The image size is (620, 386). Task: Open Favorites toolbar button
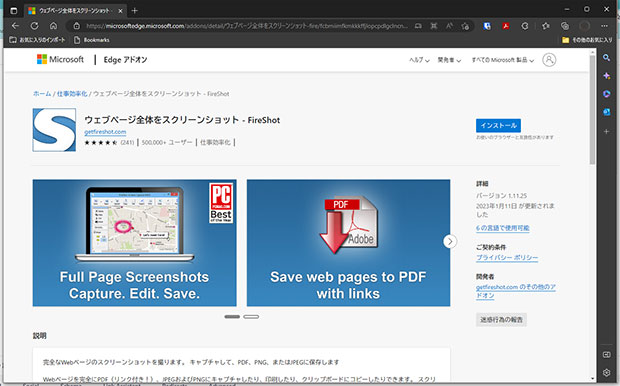coord(546,26)
